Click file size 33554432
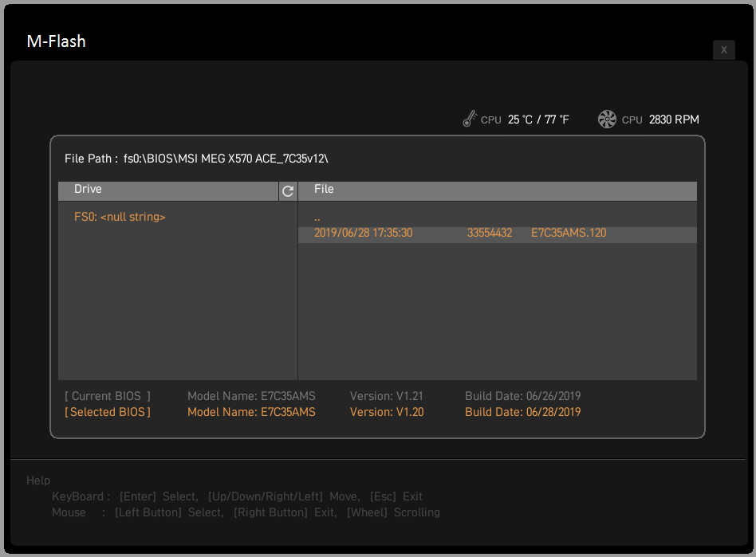Screen dimensions: 756x557 [x=490, y=233]
